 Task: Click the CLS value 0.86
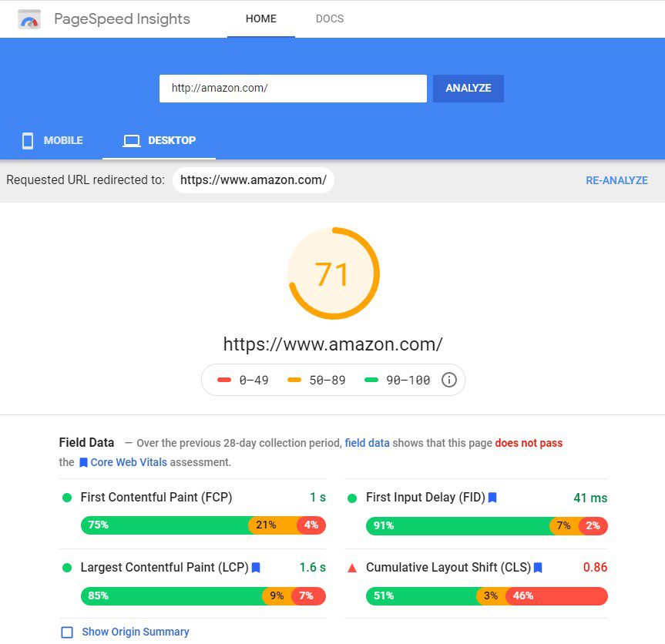[x=595, y=567]
